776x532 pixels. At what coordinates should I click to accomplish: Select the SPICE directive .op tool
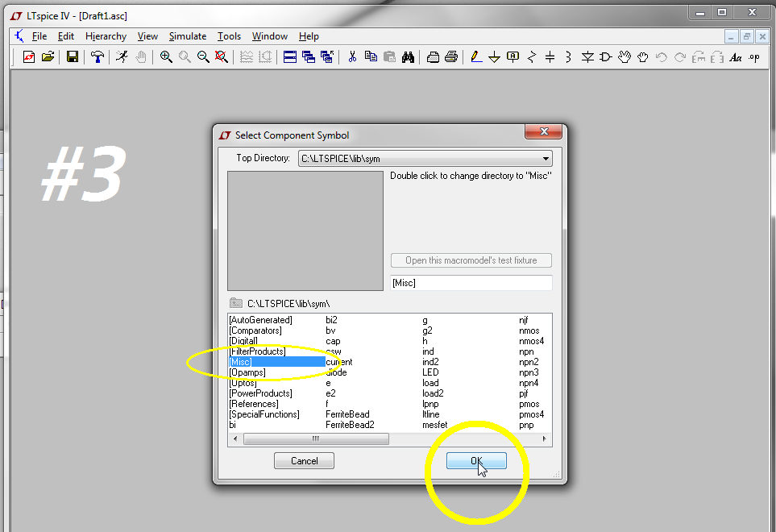754,57
